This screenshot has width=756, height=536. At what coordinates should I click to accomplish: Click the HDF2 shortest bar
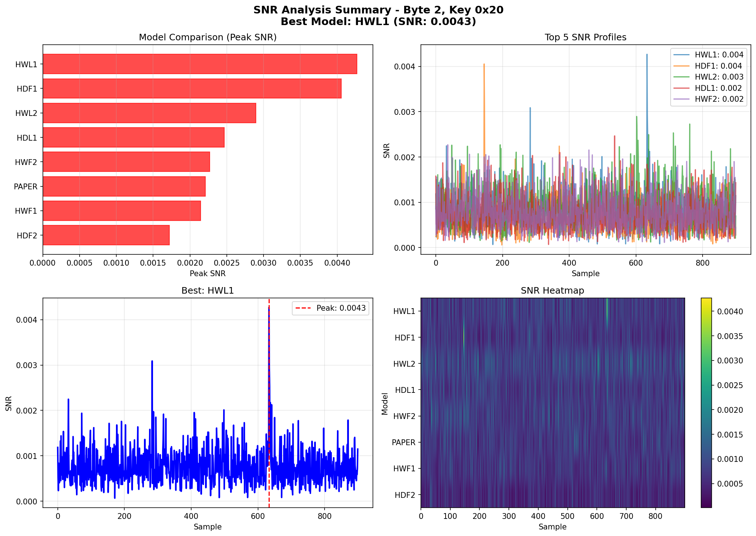coord(106,235)
